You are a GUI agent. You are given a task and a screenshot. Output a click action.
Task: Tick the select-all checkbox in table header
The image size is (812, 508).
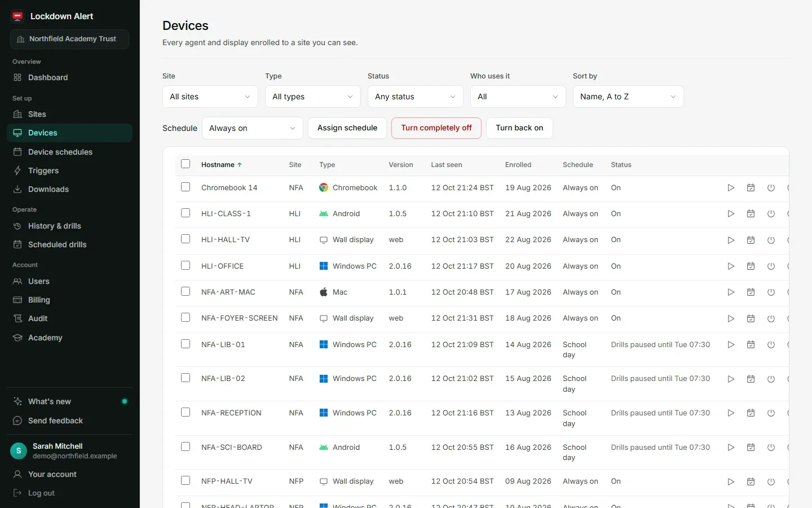coord(186,164)
